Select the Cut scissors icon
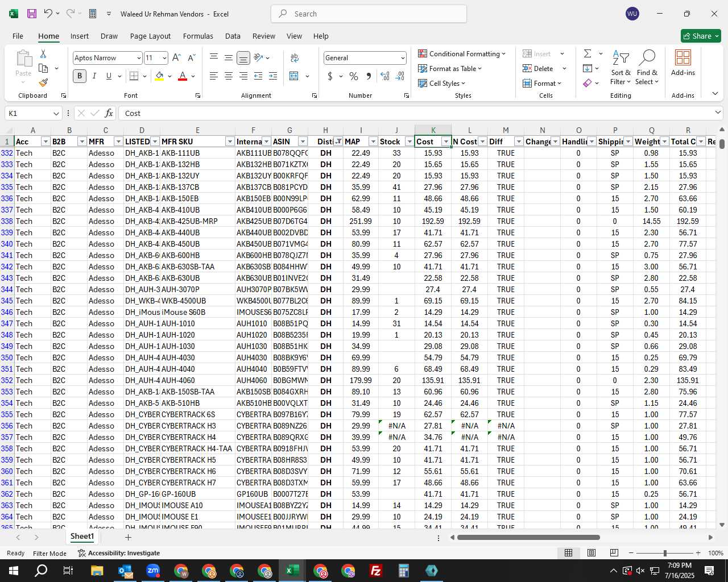The height and width of the screenshot is (582, 728). (x=43, y=53)
